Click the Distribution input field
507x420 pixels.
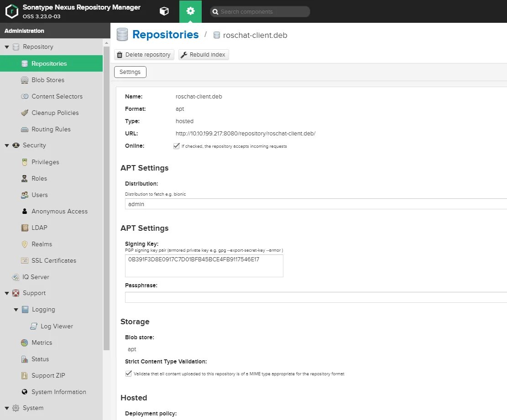point(316,204)
